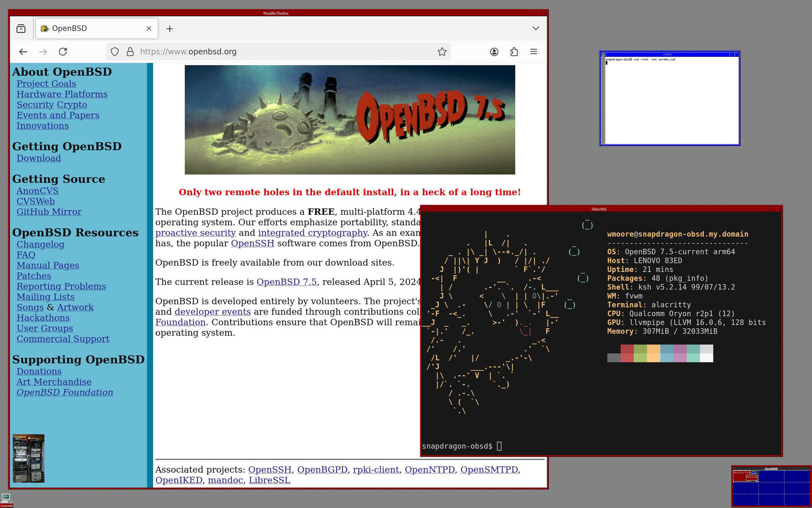Click the Firefox back arrow button
The height and width of the screenshot is (508, 812).
23,52
